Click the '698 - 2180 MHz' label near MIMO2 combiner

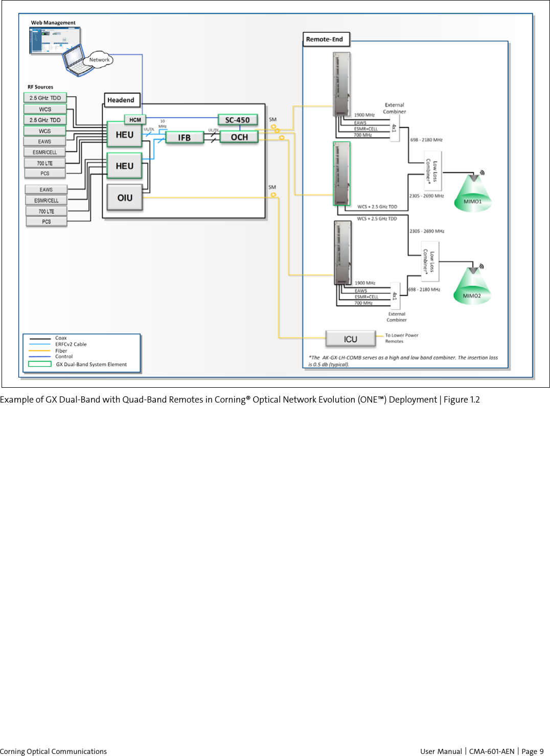point(424,290)
